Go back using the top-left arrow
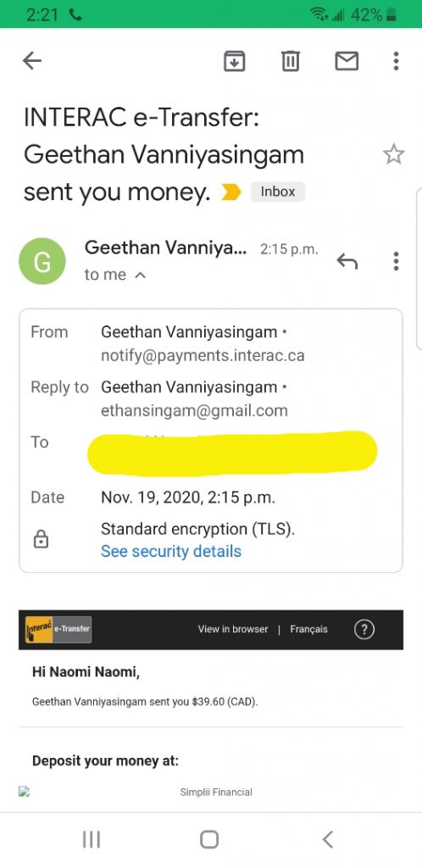This screenshot has height=868, width=422. [32, 61]
